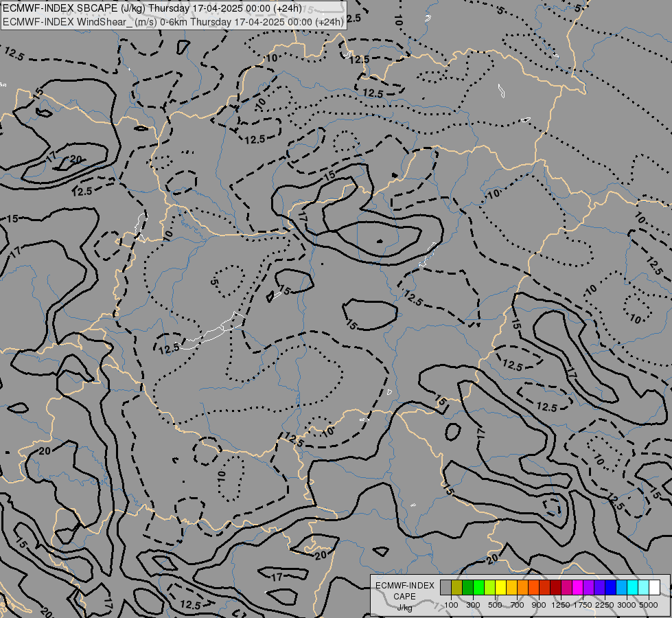
Task: Select the 1750 legend tick label
Action: coord(583,605)
